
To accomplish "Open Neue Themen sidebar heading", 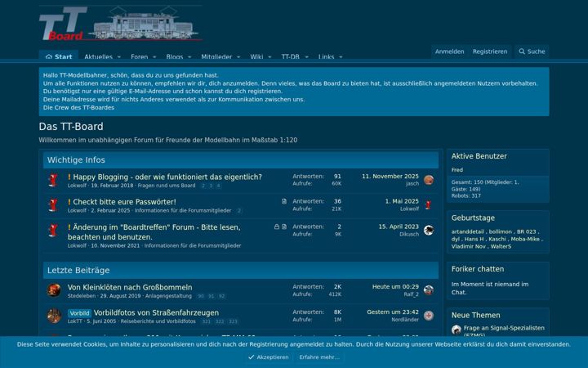I will coord(475,316).
